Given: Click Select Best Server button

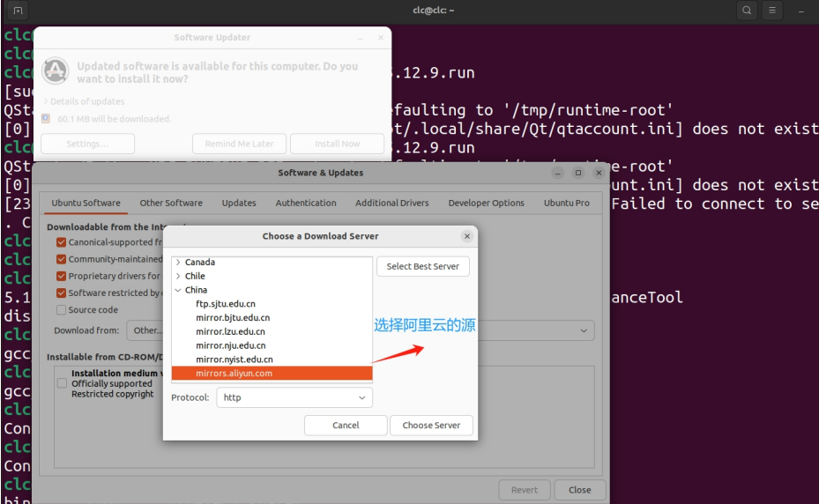Looking at the screenshot, I should pos(423,266).
